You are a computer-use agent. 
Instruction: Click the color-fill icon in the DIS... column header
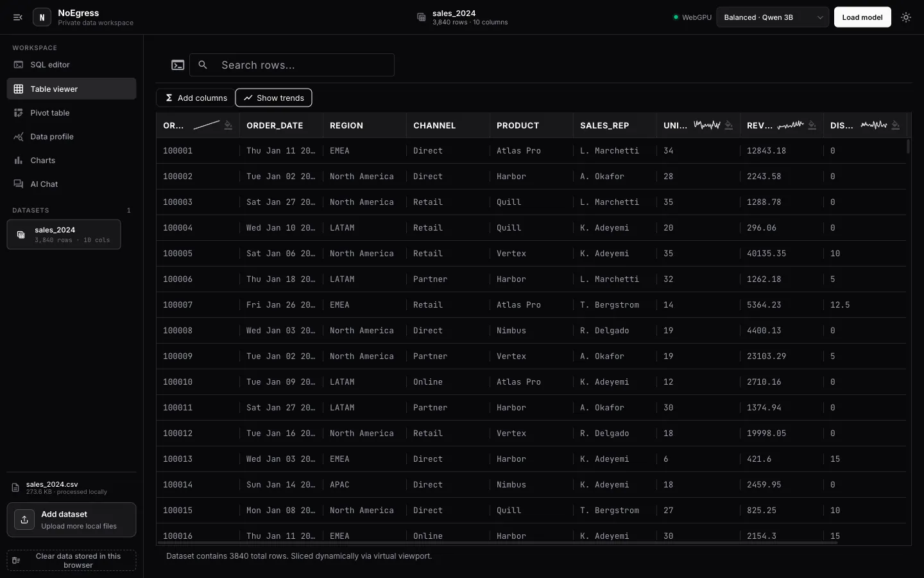point(896,125)
